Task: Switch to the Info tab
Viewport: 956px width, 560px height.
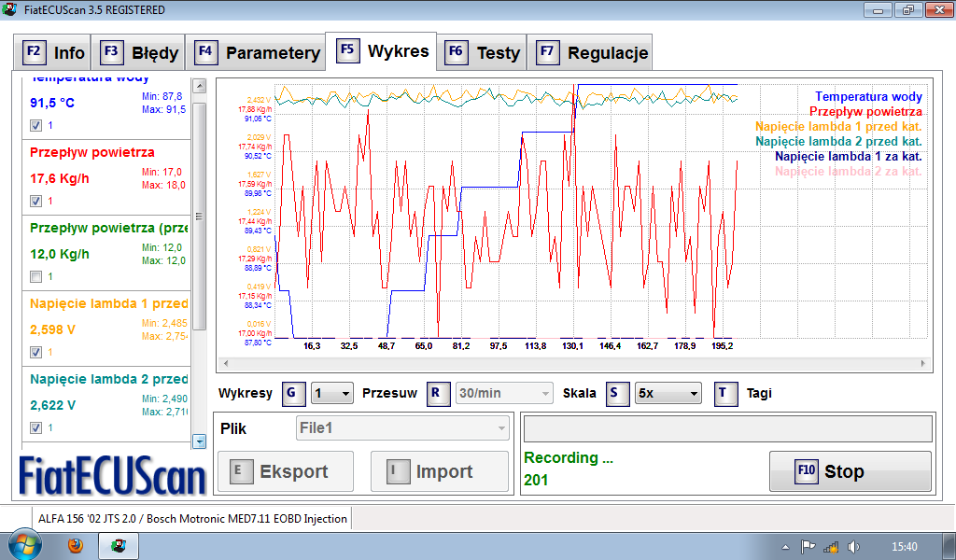Action: pos(51,52)
